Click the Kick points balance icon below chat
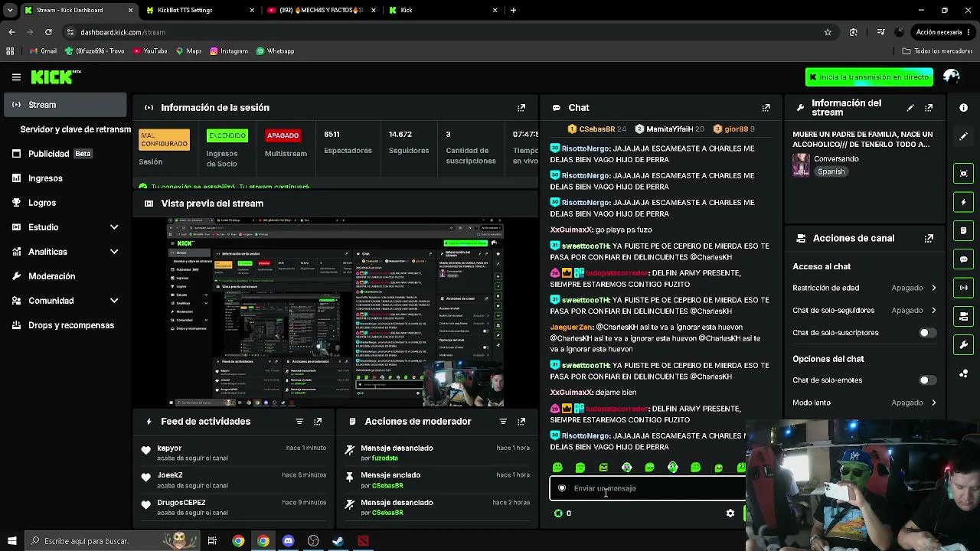 click(558, 514)
